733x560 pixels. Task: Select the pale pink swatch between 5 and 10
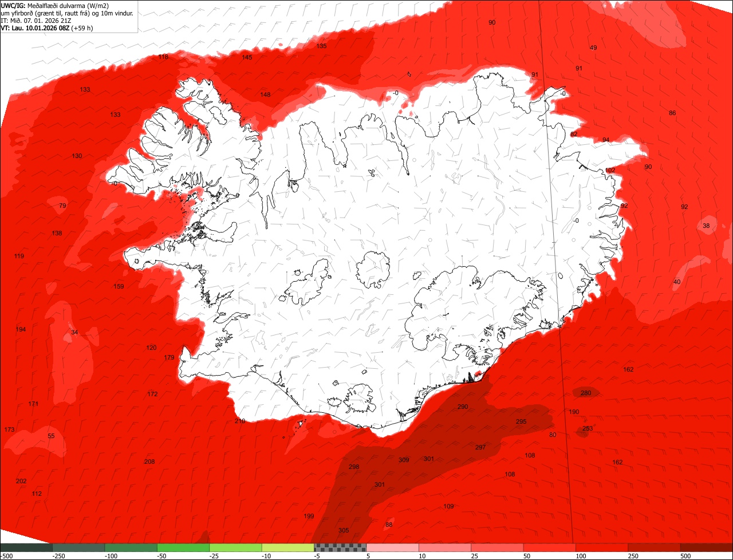[x=392, y=547]
